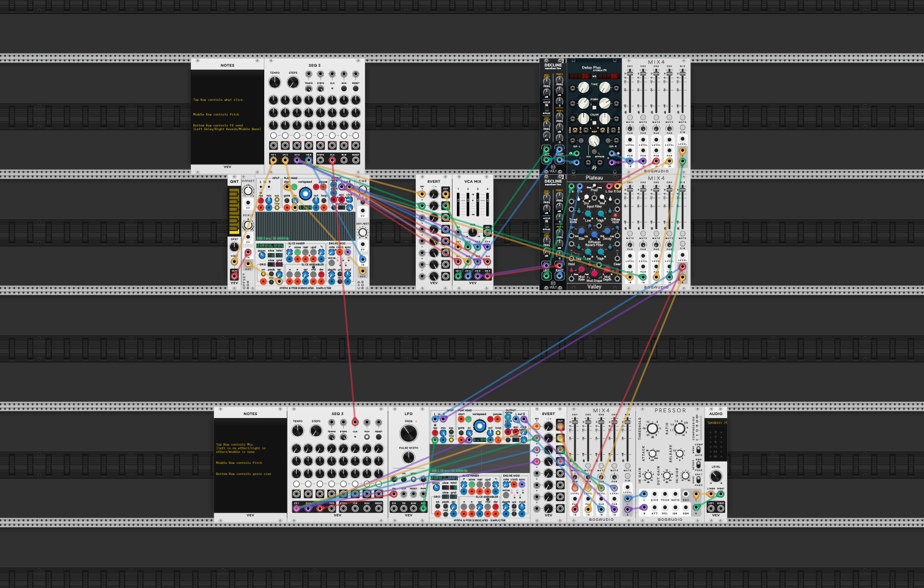The width and height of the screenshot is (924, 588).
Task: Click the OFFSET knob on the OFFSET module
Action: 248,191
